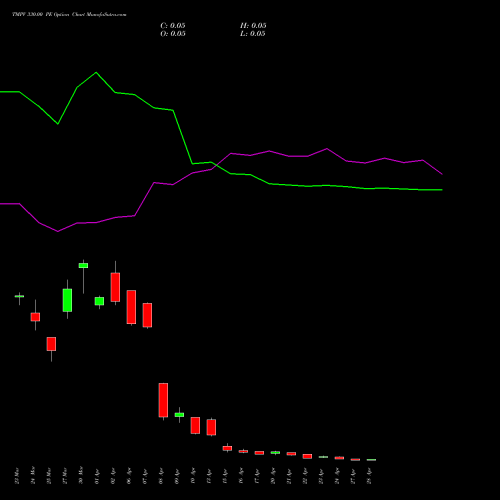Select the red candle above 25 Mar
This screenshot has width=500, height=500.
(x=51, y=344)
